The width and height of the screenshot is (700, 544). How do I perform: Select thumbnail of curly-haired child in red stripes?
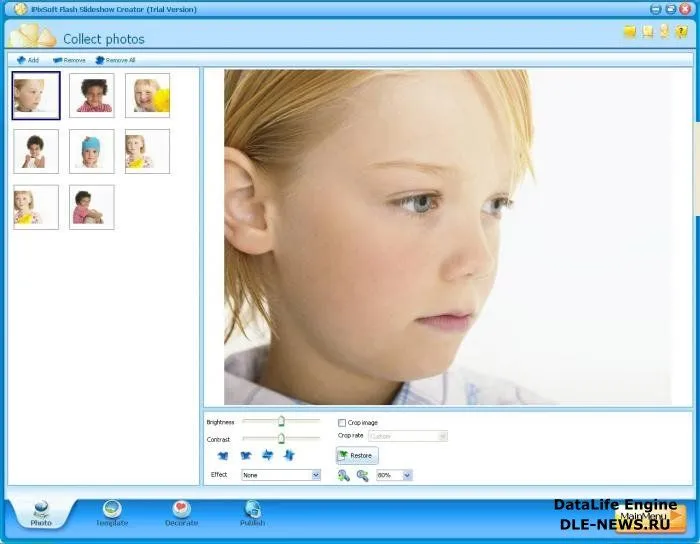pyautogui.click(x=92, y=96)
